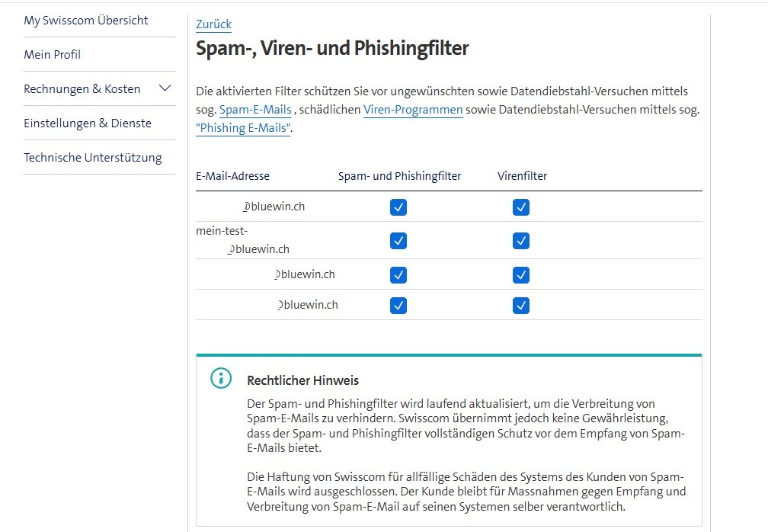768x532 pixels.
Task: Select Rechnungen & Kosten in the sidebar
Action: tap(82, 88)
